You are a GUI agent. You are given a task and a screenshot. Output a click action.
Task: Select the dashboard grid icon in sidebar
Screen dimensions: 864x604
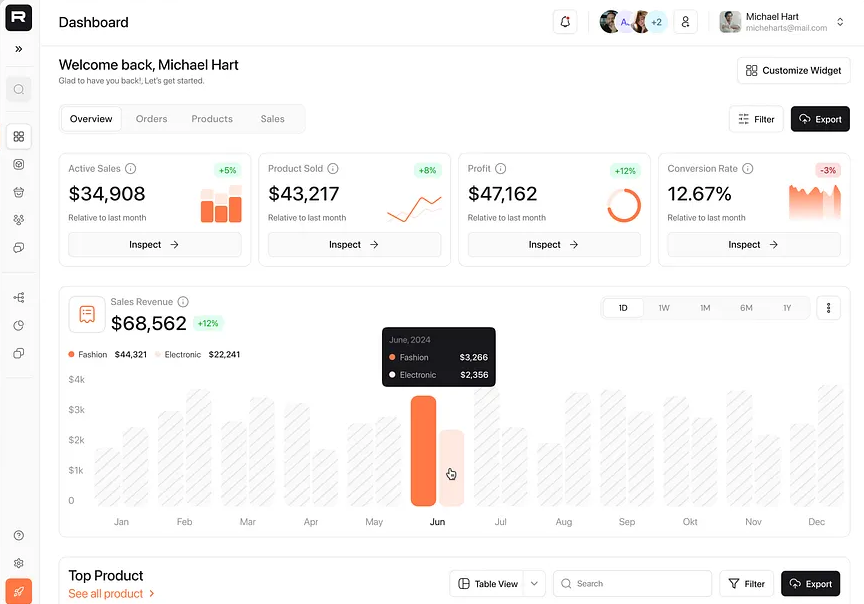[x=19, y=136]
